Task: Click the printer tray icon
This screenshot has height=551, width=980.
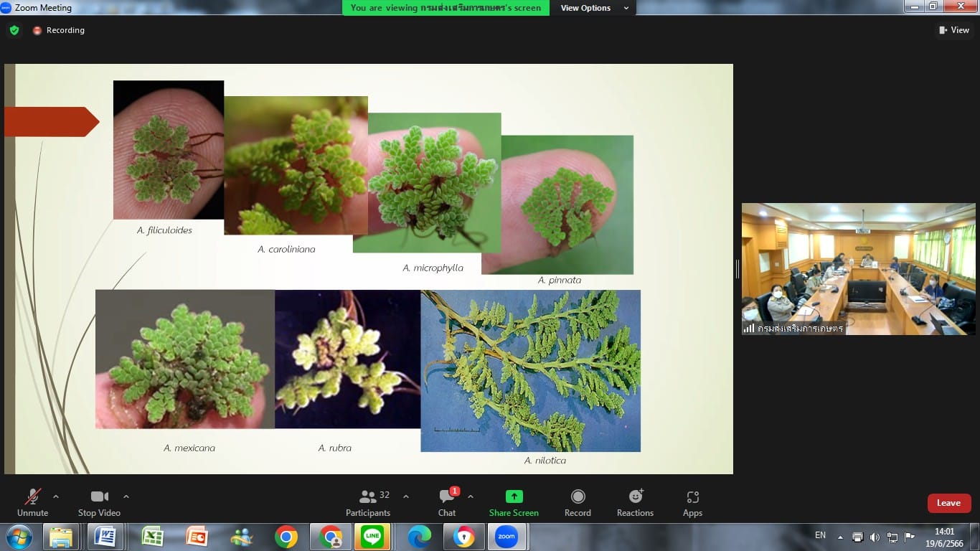Action: click(857, 537)
